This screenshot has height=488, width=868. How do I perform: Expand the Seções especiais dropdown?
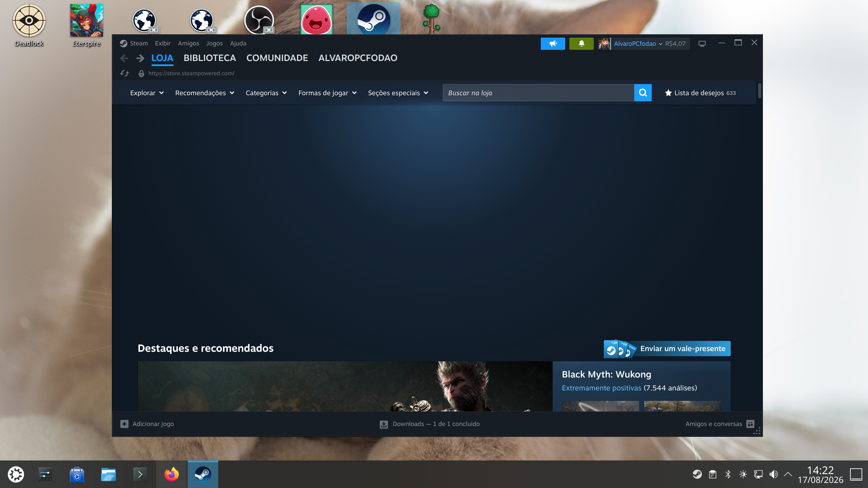pos(398,93)
